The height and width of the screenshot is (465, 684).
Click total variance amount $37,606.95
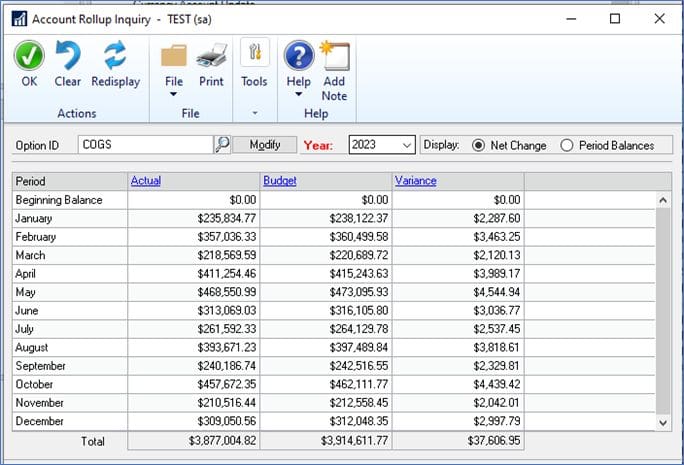[x=494, y=441]
